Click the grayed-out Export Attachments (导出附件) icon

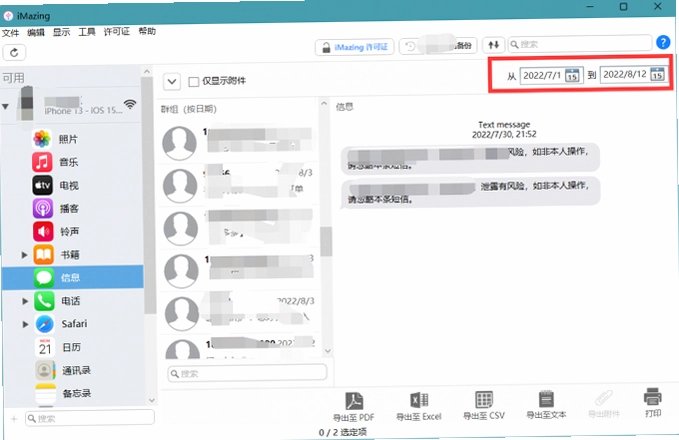tap(604, 404)
